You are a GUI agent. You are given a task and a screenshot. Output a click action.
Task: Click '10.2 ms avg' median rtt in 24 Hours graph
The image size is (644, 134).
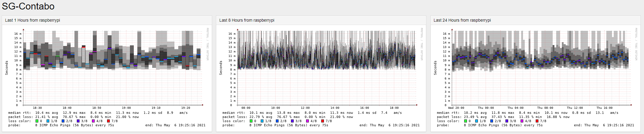(475, 113)
